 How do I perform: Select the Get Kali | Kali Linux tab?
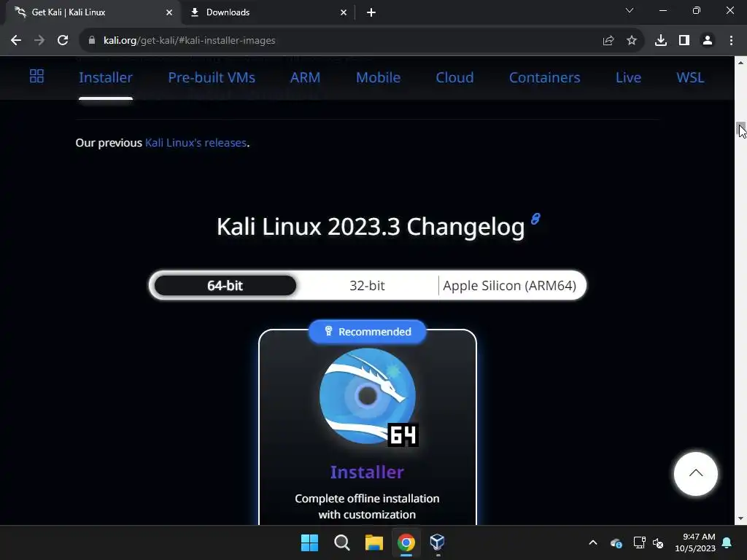pos(93,12)
